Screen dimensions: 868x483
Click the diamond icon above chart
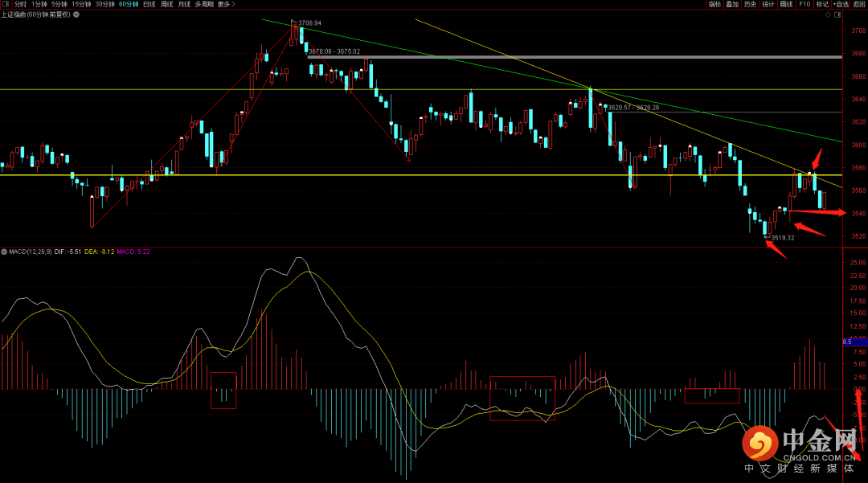[828, 15]
